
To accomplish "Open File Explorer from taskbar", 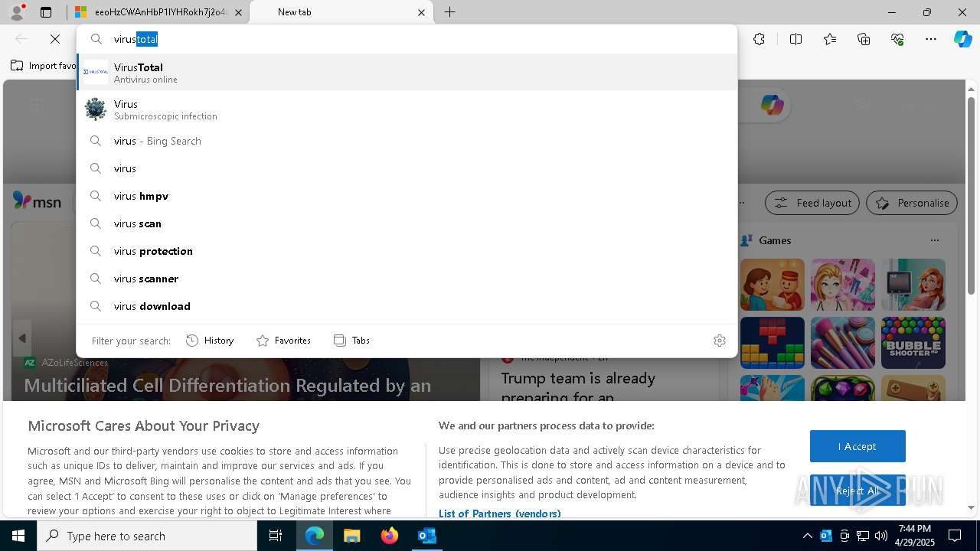I will pos(351,536).
